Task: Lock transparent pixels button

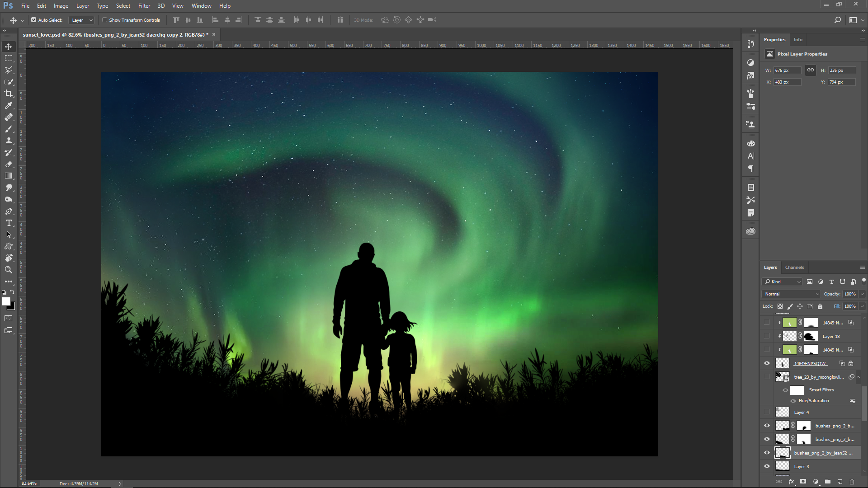Action: pos(780,306)
